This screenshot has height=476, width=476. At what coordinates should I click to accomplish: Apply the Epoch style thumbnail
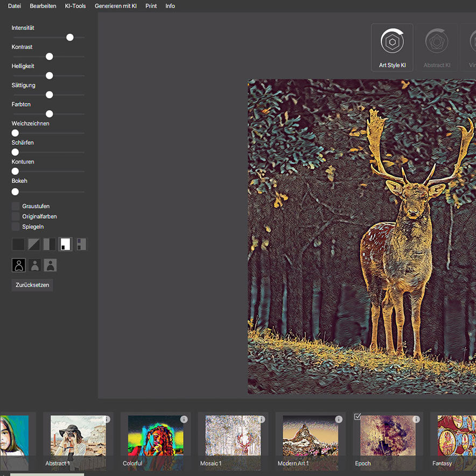[388, 443]
